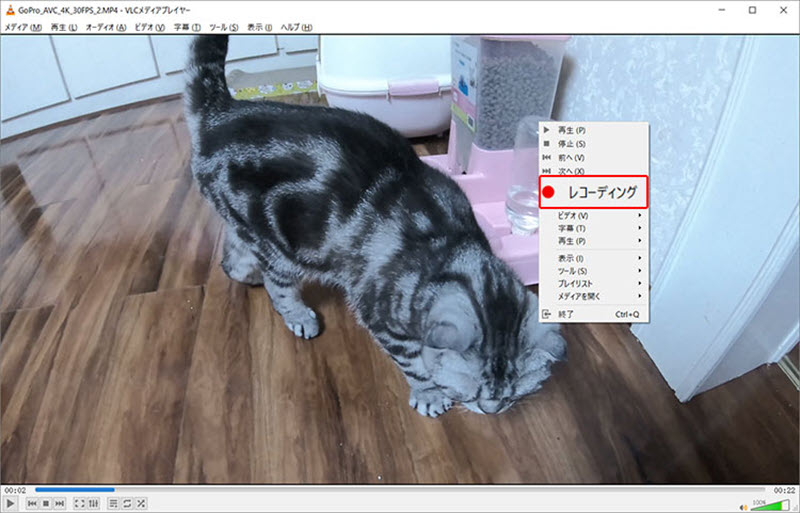Expand 表示 (I) submenu in context menu

[x=594, y=258]
